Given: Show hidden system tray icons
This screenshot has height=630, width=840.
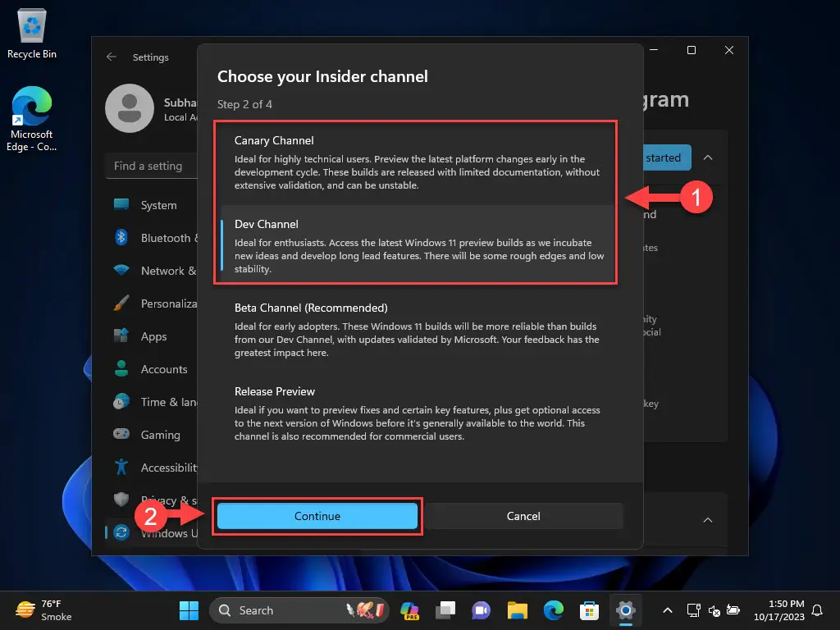Looking at the screenshot, I should click(668, 610).
